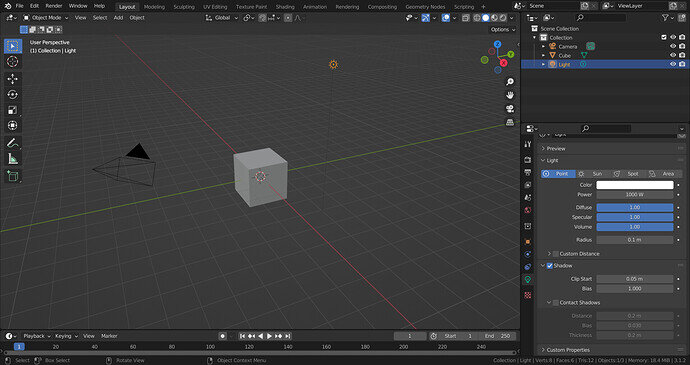Disable the Shadow checkbox
This screenshot has width=690, height=365.
tap(550, 265)
